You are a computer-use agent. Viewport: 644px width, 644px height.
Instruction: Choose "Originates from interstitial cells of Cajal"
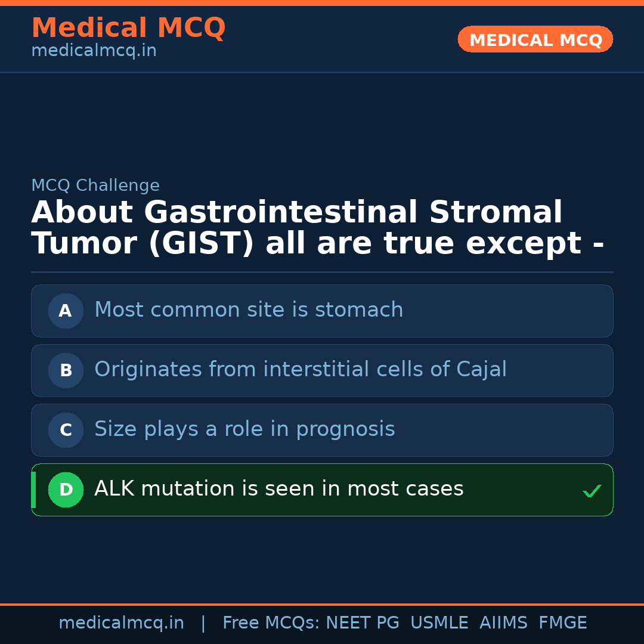301,370
